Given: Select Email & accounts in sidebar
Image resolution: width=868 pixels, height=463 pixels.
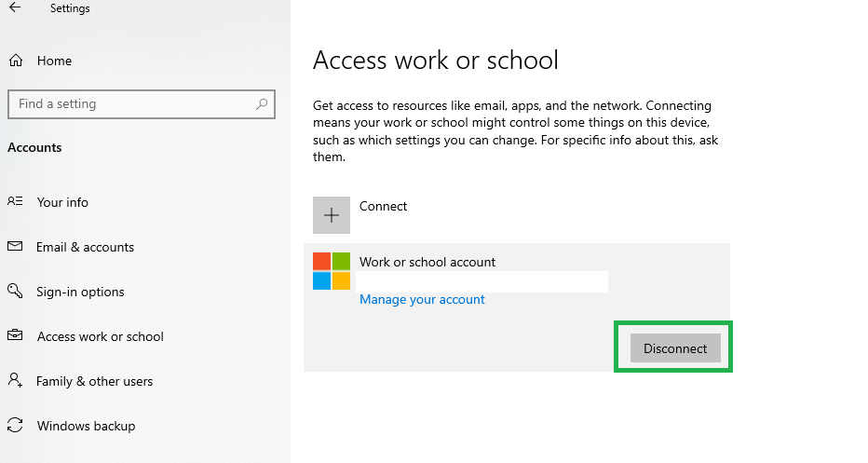Looking at the screenshot, I should 85,247.
